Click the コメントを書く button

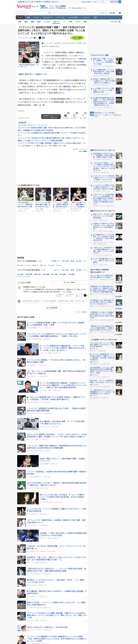69,282
